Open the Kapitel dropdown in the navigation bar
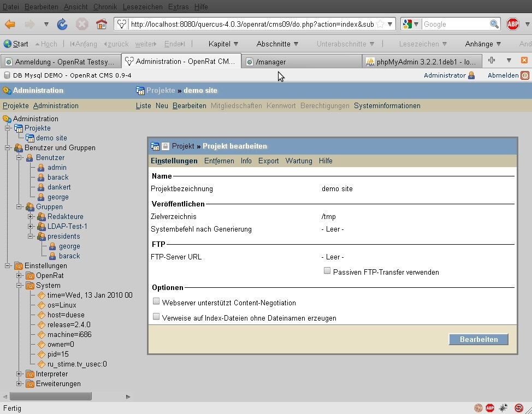The height and width of the screenshot is (414, 532). point(223,44)
